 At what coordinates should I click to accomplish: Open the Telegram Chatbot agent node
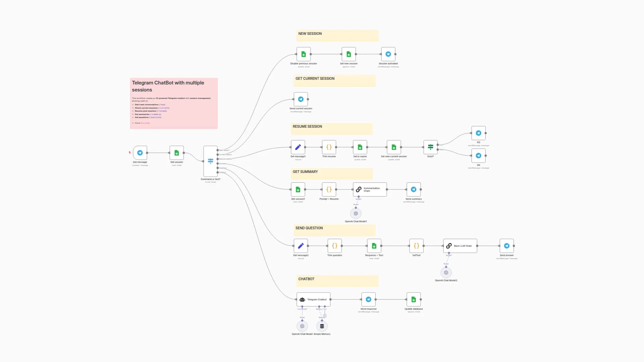click(x=314, y=299)
